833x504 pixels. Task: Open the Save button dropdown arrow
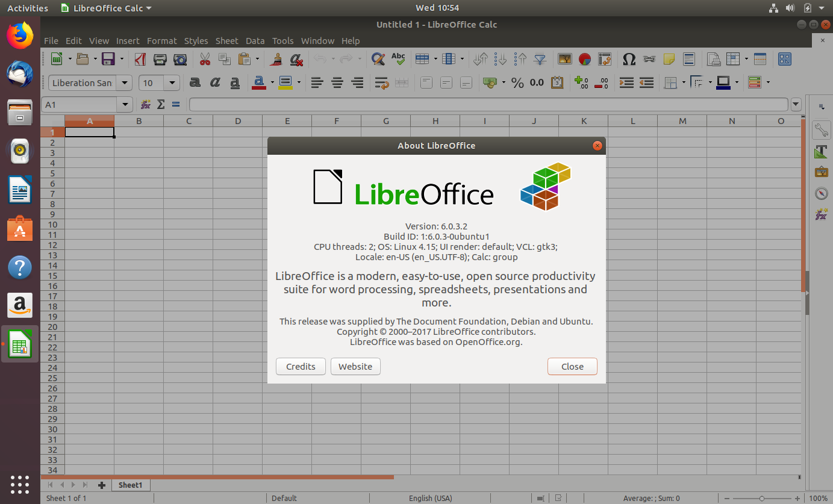click(122, 59)
